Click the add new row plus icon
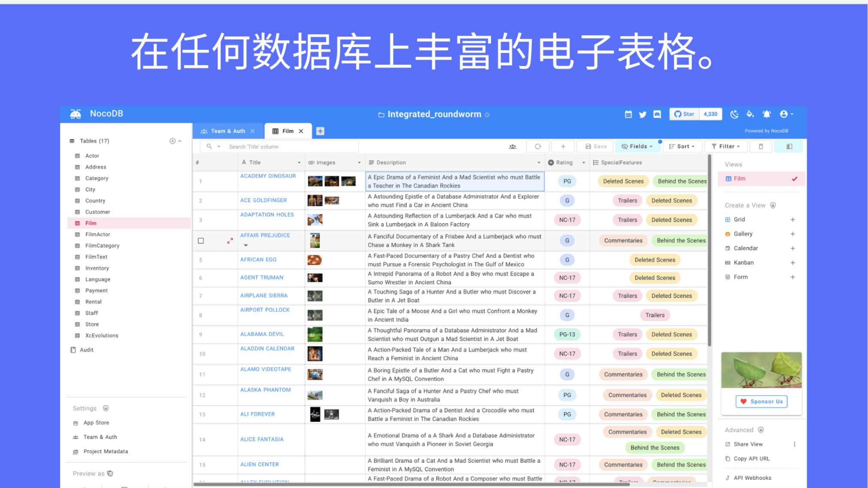The image size is (868, 488). tap(563, 147)
